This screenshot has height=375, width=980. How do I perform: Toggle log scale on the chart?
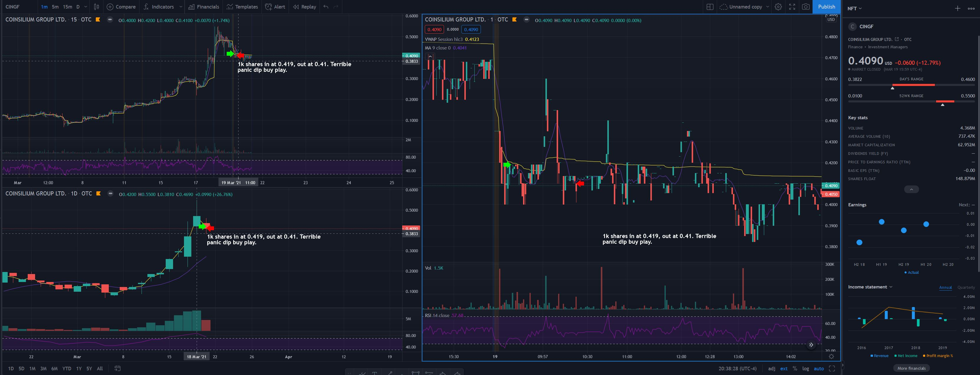click(805, 368)
